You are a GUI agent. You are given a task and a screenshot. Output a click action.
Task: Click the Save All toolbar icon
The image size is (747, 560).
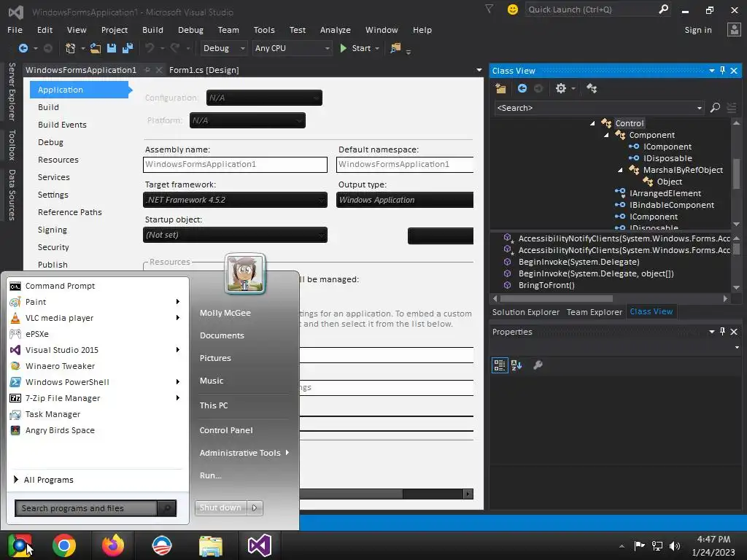[x=128, y=48]
